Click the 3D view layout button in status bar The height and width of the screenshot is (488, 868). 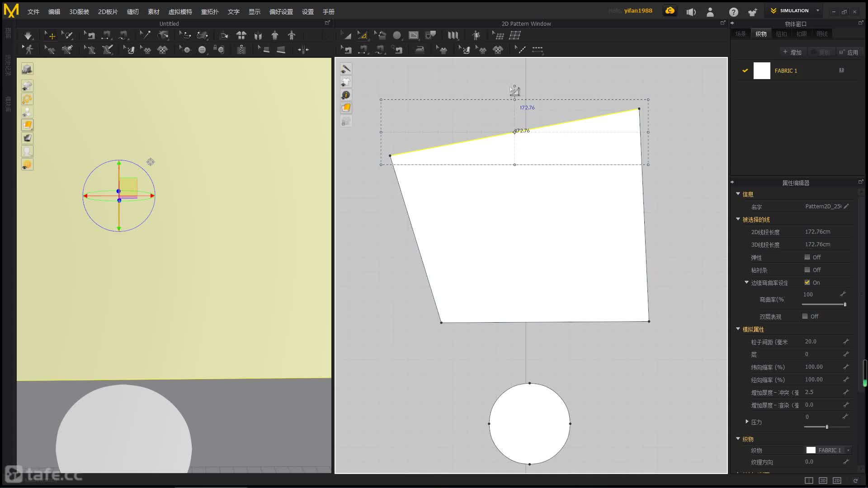click(x=823, y=480)
